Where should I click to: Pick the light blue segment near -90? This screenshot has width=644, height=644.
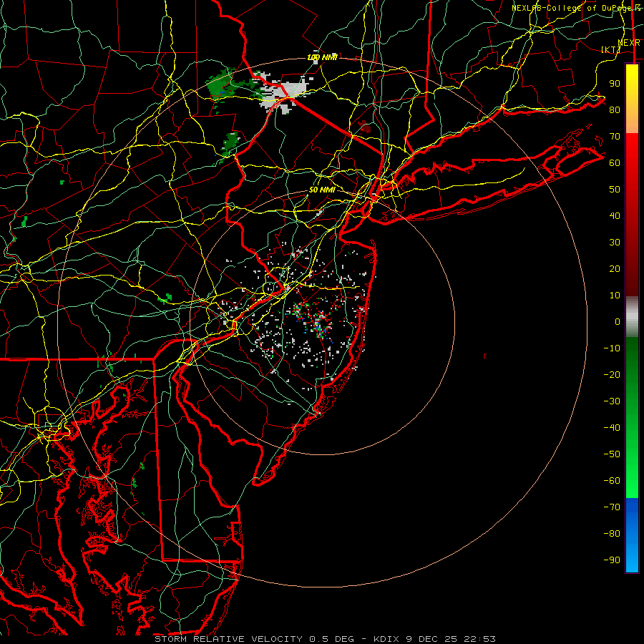pos(632,559)
